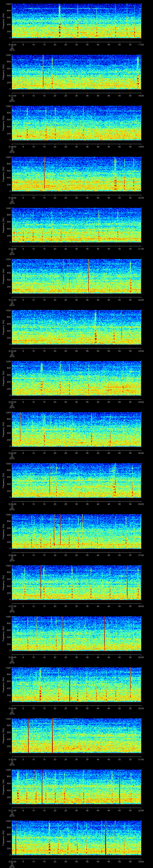Select the standalone '20:00' end-of-axis label
The image size is (153, 868).
click(141, 197)
